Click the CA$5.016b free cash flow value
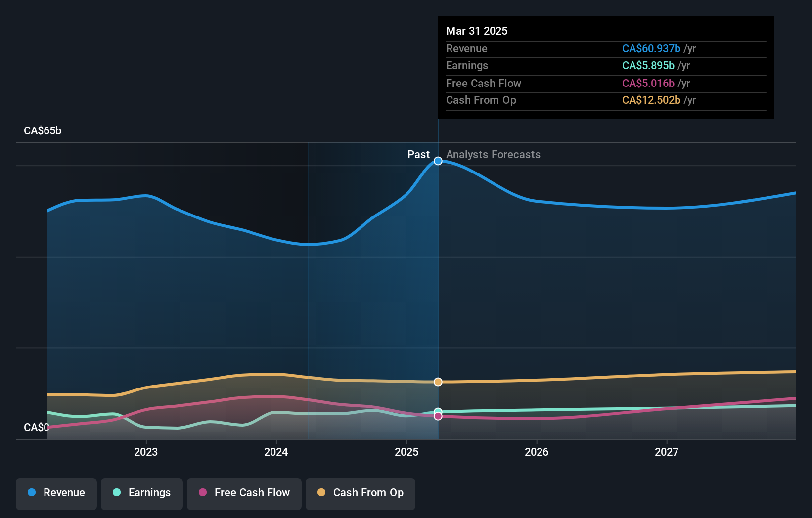Image resolution: width=812 pixels, height=518 pixels. pyautogui.click(x=648, y=83)
